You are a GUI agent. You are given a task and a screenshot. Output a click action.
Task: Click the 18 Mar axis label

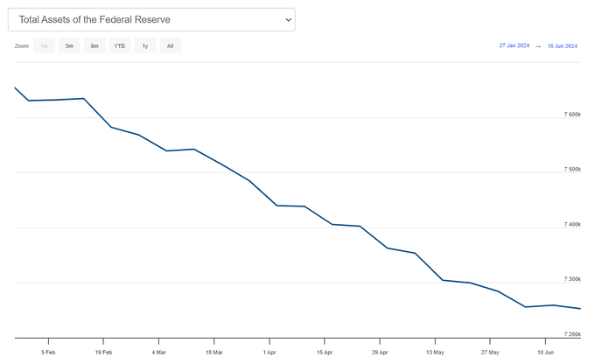coord(214,353)
